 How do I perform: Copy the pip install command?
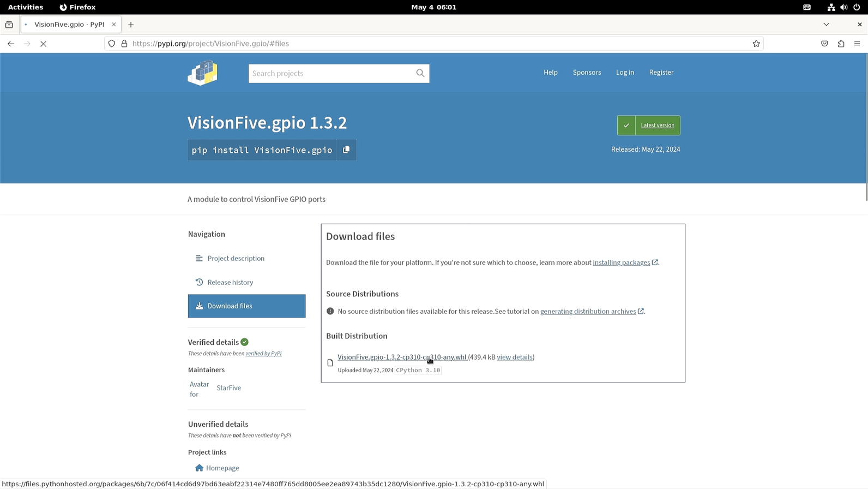tap(346, 150)
